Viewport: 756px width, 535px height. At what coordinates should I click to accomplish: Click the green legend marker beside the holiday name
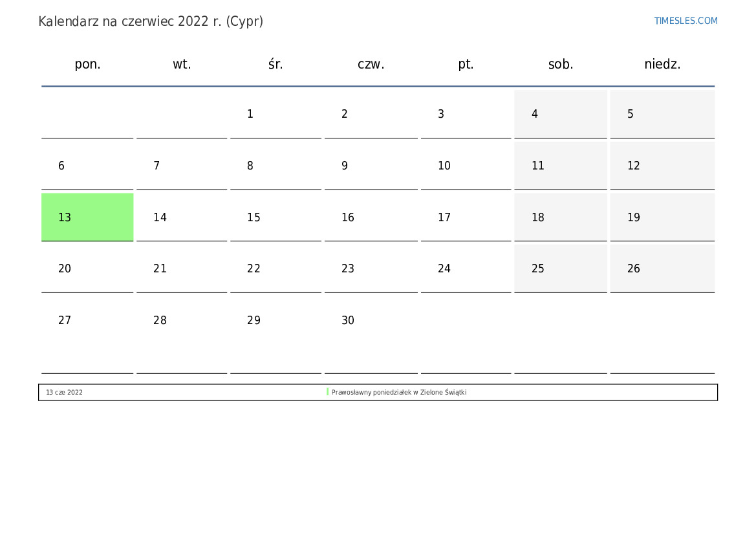pos(327,392)
